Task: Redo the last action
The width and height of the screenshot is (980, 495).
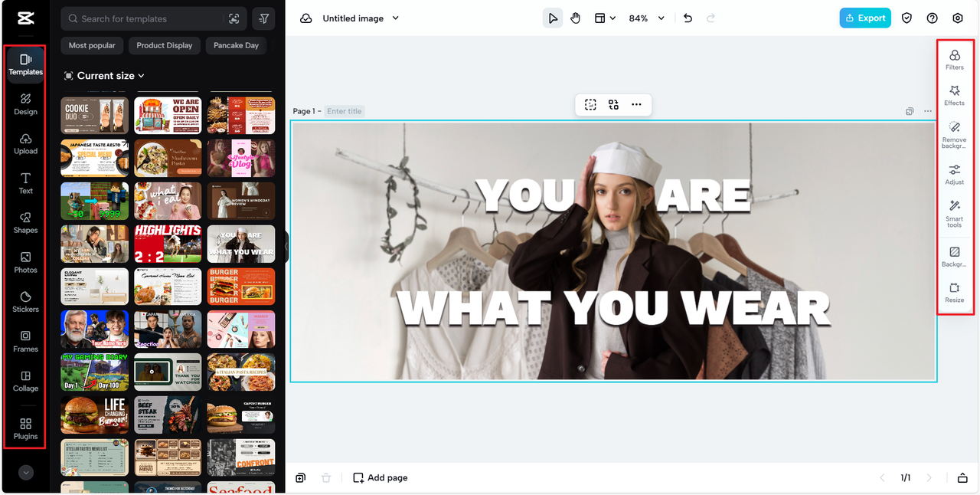Action: (x=710, y=18)
